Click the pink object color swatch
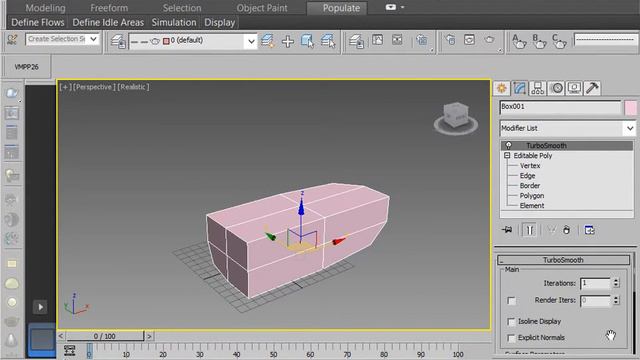Viewport: 640px width, 360px height. click(x=631, y=108)
